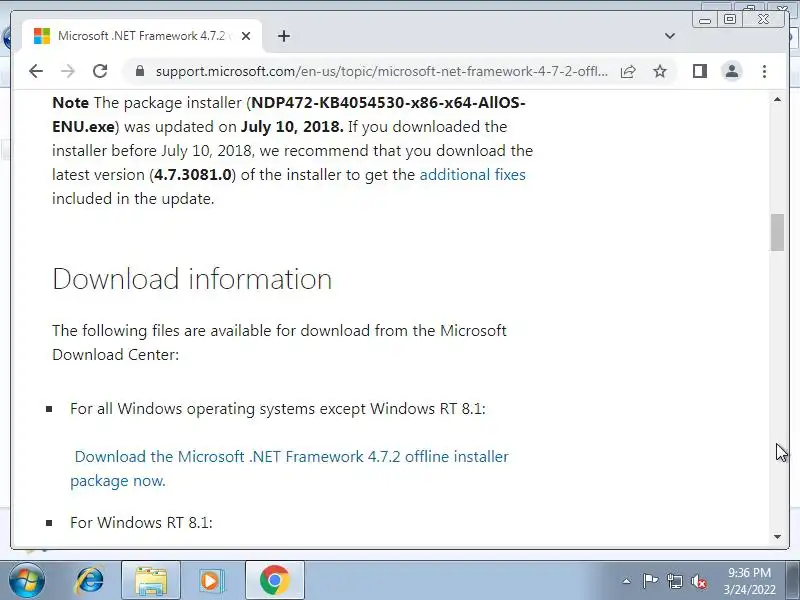Click the text 'For Windows RT 8.1:'
Screen dimensions: 800x600
(x=141, y=522)
